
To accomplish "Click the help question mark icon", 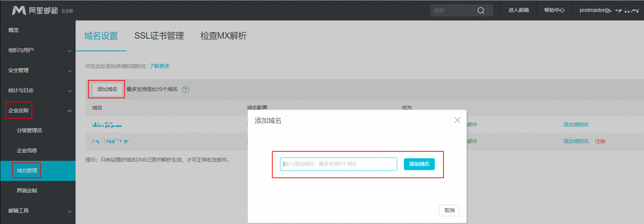I will click(x=186, y=90).
